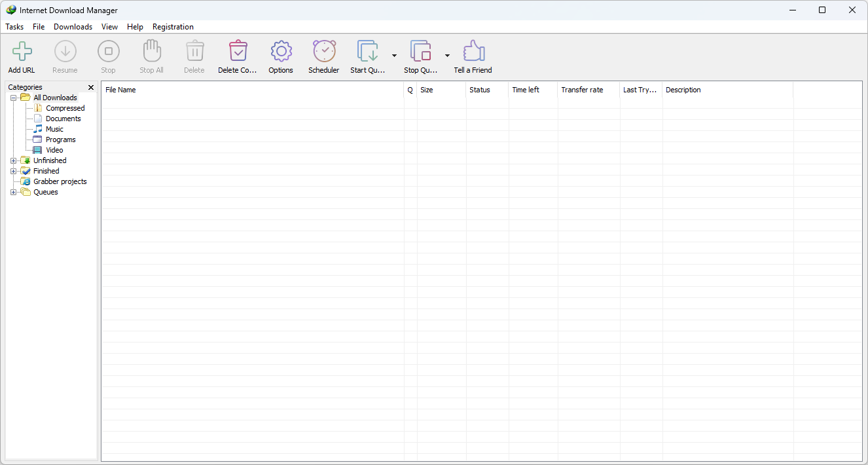Click the All Downloads folder icon
The image size is (868, 465).
coord(26,98)
